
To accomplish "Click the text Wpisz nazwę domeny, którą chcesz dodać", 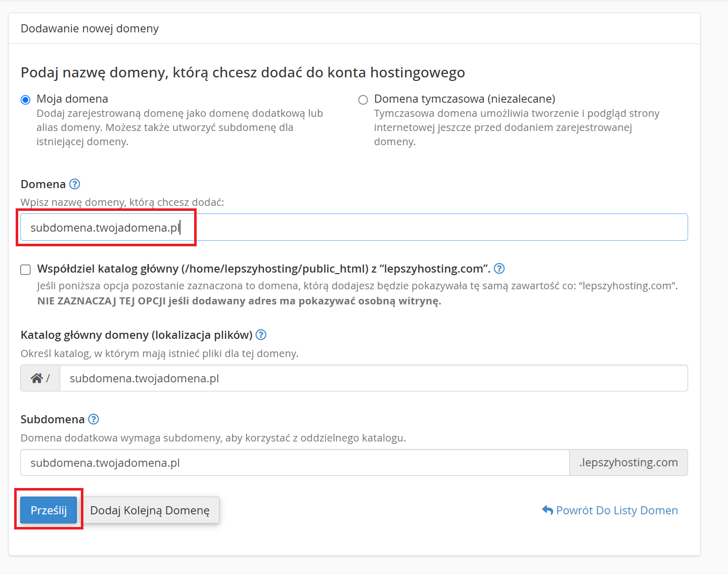I will 122,202.
